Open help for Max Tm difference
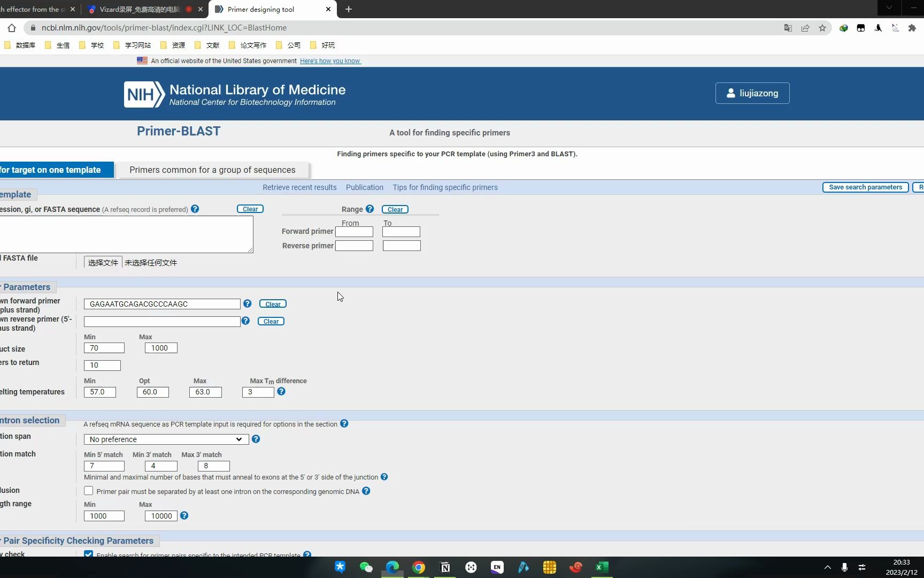This screenshot has height=578, width=924. point(281,391)
